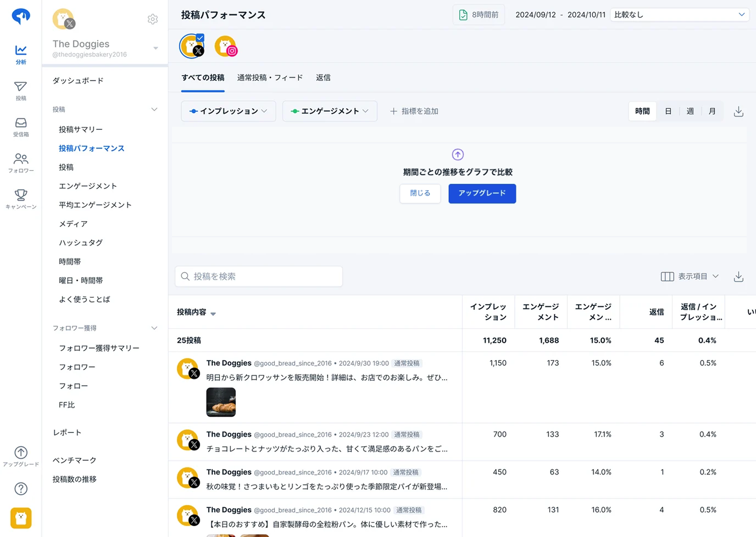
Task: Switch graph granularity to 時間
Action: (x=642, y=111)
